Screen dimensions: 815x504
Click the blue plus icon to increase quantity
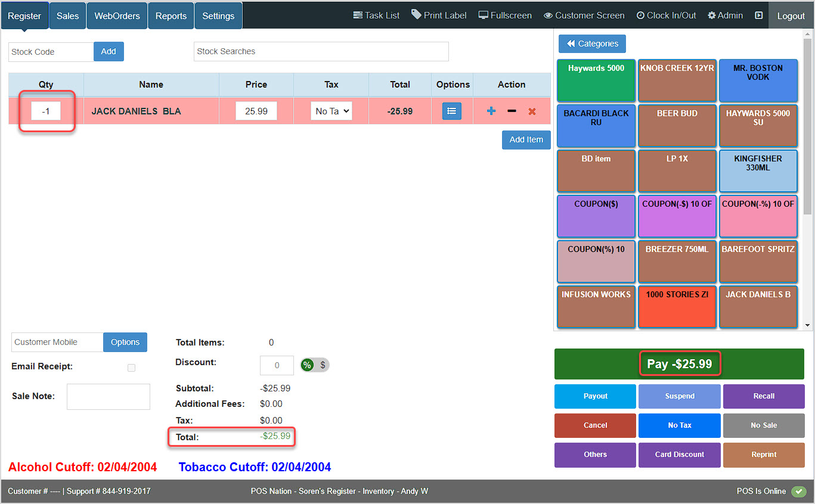point(491,111)
